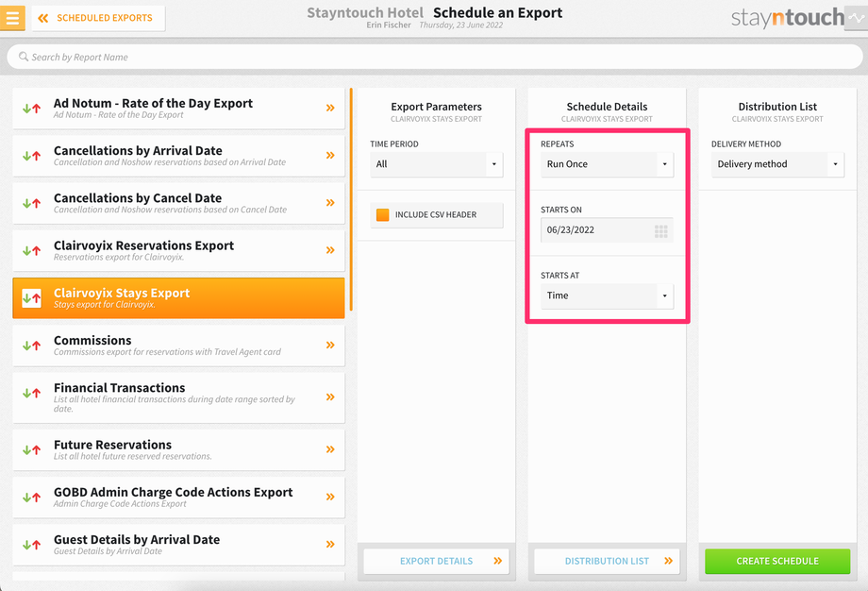Open chevron for Future Reservations row

tap(330, 449)
